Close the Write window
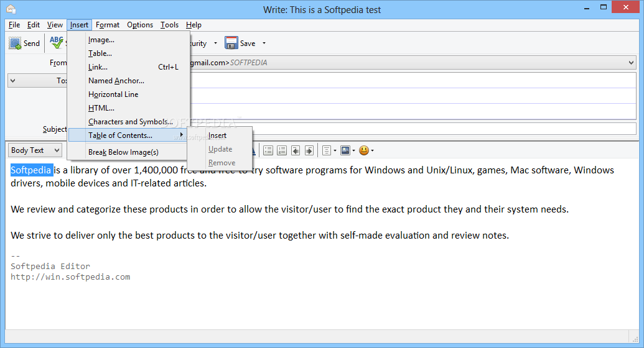This screenshot has height=348, width=644. click(x=626, y=7)
